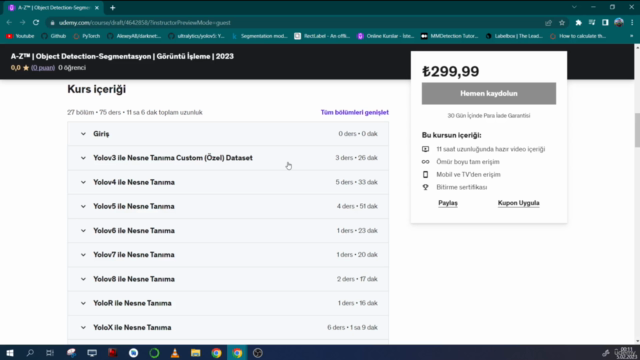Open the Youtube bookmark
Image resolution: width=640 pixels, height=360 pixels.
tap(20, 36)
